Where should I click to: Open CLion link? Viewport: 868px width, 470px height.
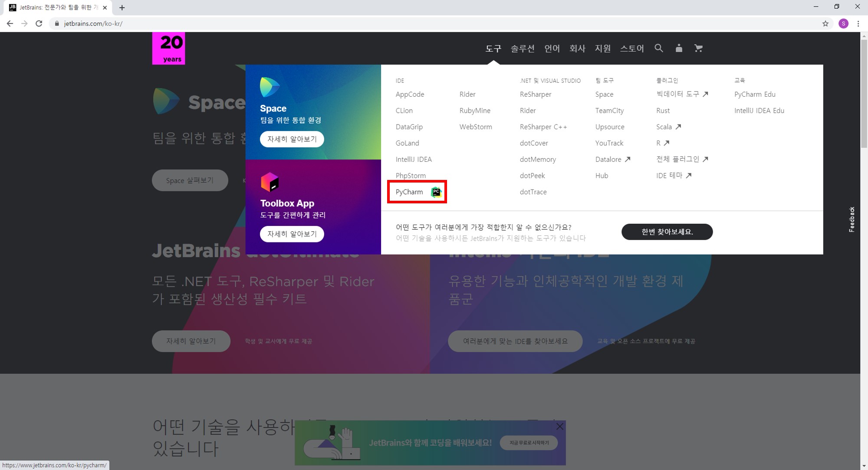click(x=404, y=111)
